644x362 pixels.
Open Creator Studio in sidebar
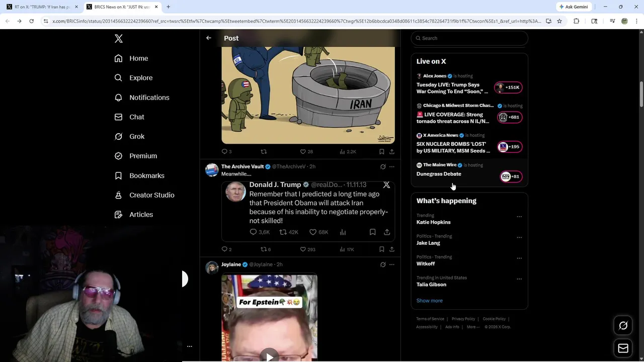[144, 195]
